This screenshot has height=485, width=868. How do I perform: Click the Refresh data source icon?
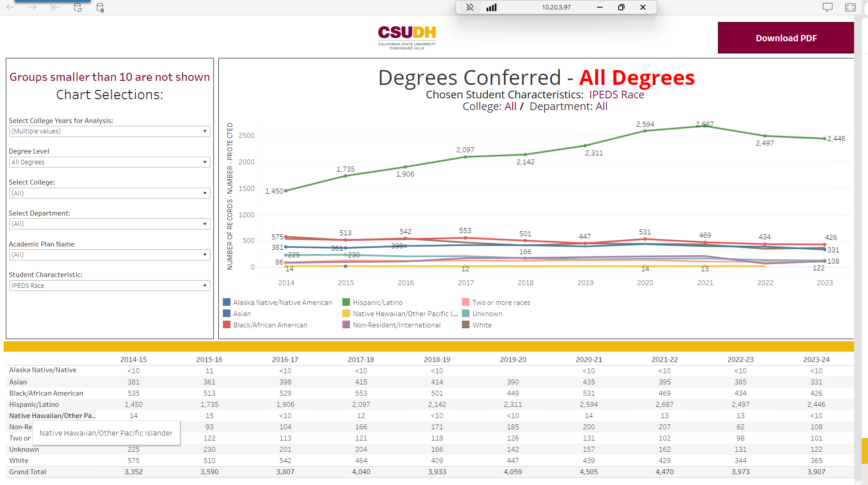(x=78, y=7)
